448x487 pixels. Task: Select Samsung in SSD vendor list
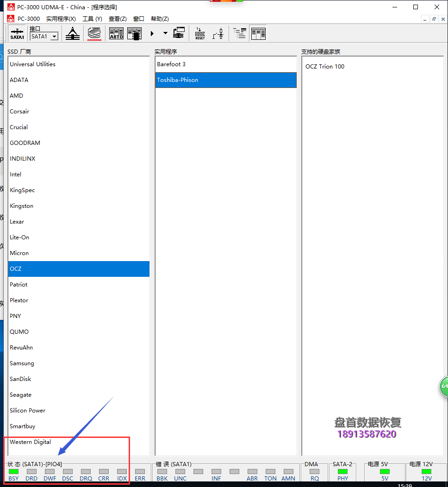point(79,363)
